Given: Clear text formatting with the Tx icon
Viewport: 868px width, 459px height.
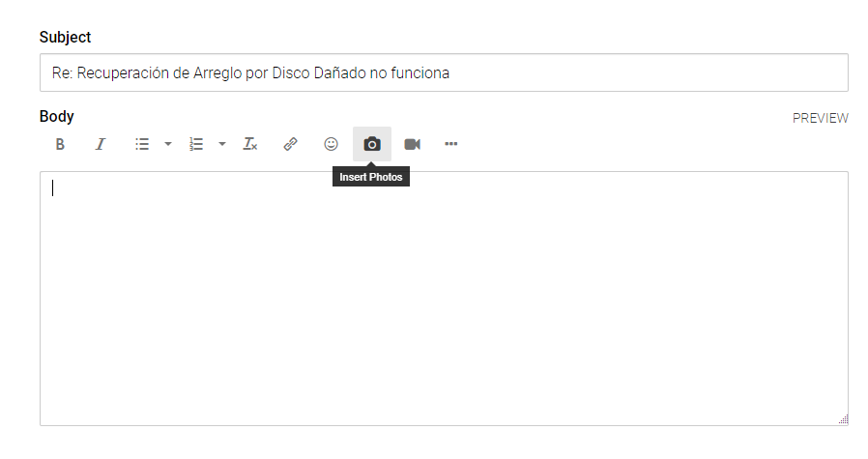Looking at the screenshot, I should pos(250,145).
